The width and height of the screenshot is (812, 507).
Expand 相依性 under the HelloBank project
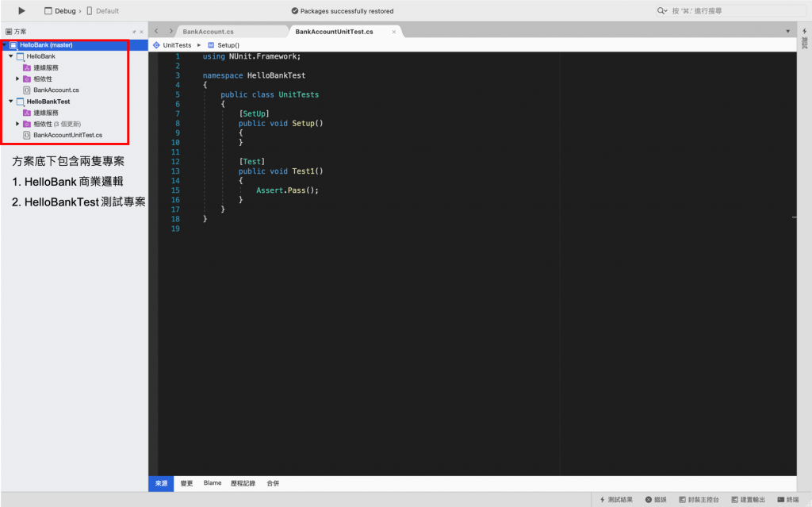tap(17, 79)
